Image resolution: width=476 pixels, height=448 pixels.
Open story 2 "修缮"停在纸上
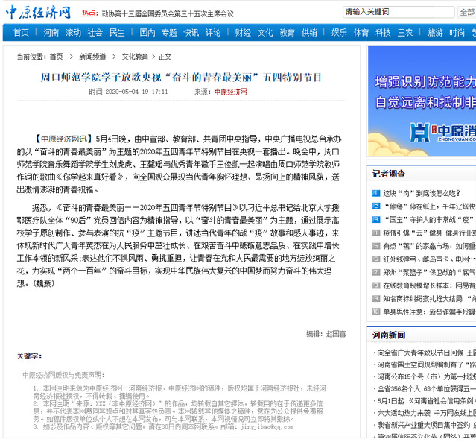tap(430, 206)
